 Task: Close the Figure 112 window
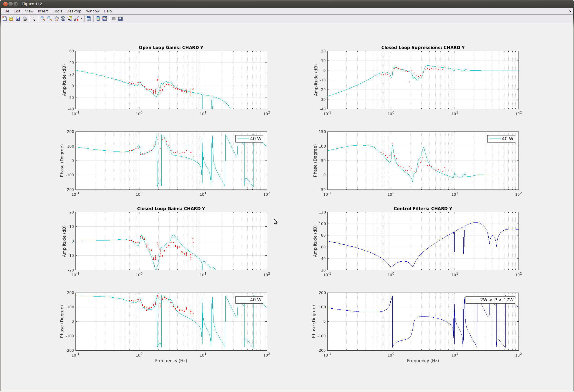(x=5, y=4)
